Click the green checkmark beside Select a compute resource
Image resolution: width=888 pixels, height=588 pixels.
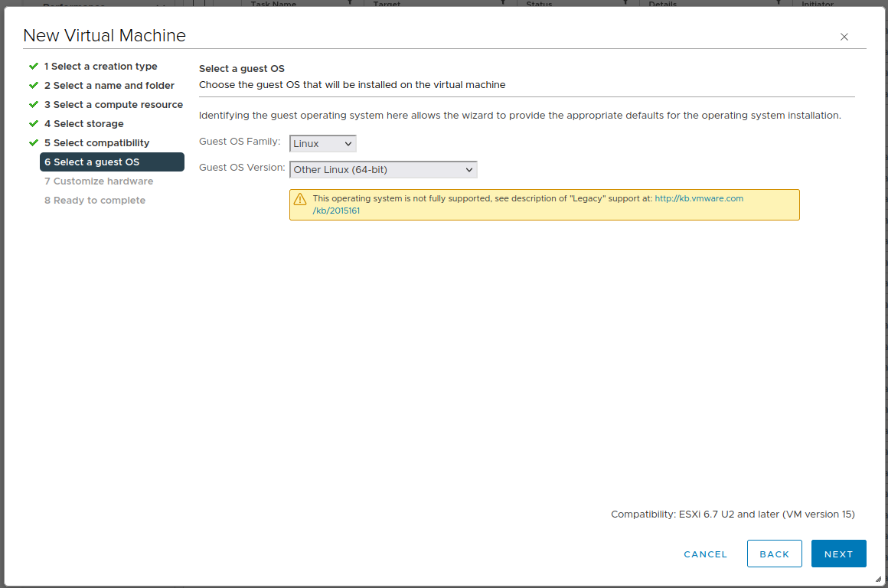34,105
